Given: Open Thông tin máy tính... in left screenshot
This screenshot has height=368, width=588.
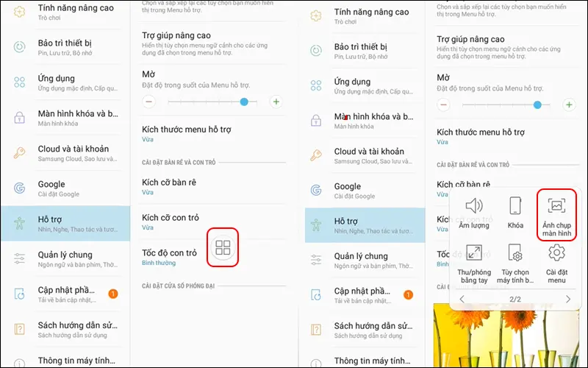Looking at the screenshot, I should (x=65, y=360).
